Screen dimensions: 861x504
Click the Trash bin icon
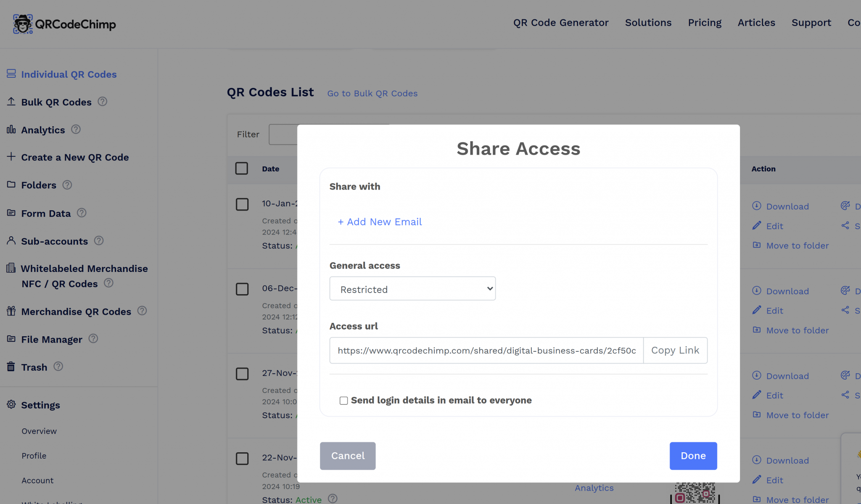11,366
